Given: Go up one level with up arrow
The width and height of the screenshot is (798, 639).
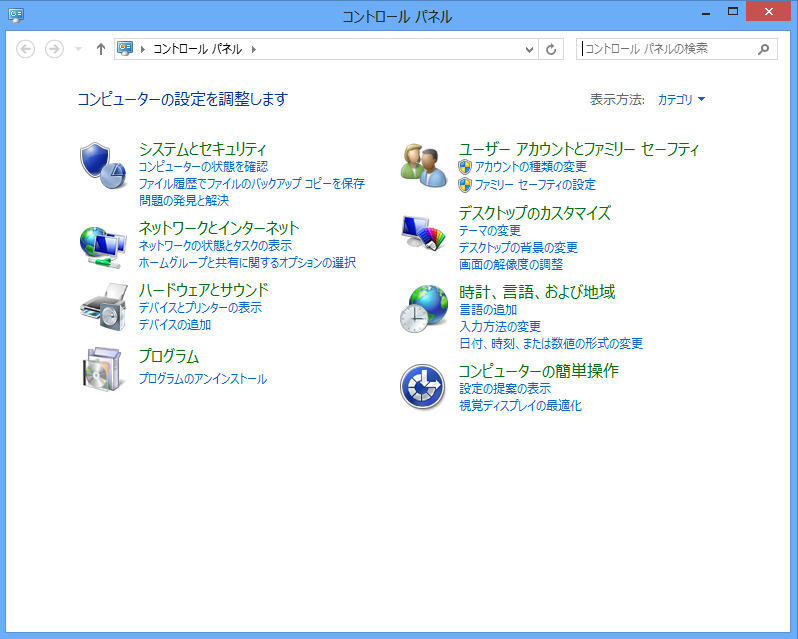Looking at the screenshot, I should coord(101,49).
